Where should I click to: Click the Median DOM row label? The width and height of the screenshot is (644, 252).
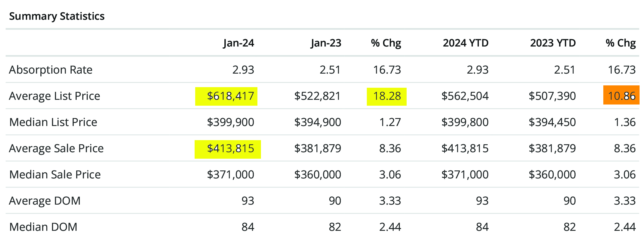(43, 227)
